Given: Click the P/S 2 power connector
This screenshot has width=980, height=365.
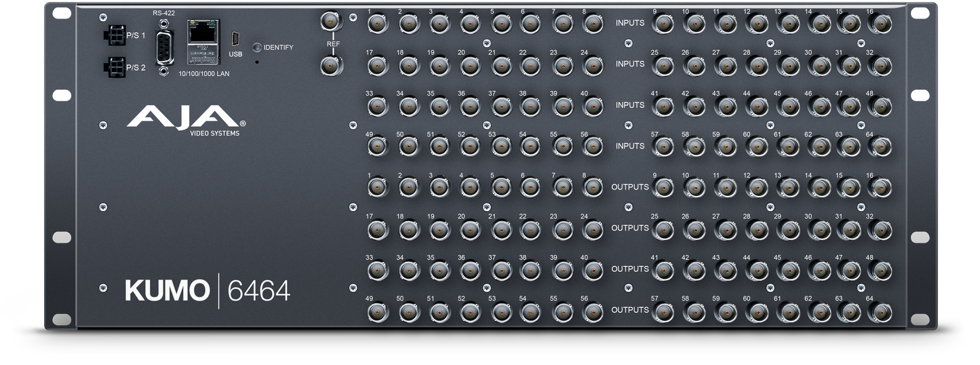Looking at the screenshot, I should tap(114, 67).
